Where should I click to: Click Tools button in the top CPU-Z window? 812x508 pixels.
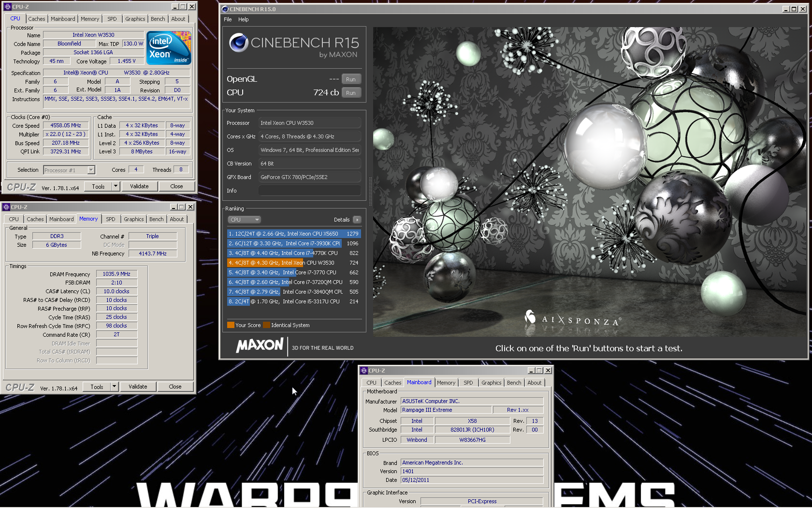99,186
